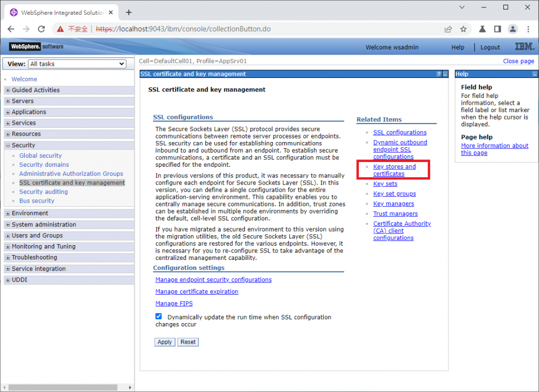The image size is (539, 392).
Task: Click the tab search chevron icon
Action: [x=462, y=7]
